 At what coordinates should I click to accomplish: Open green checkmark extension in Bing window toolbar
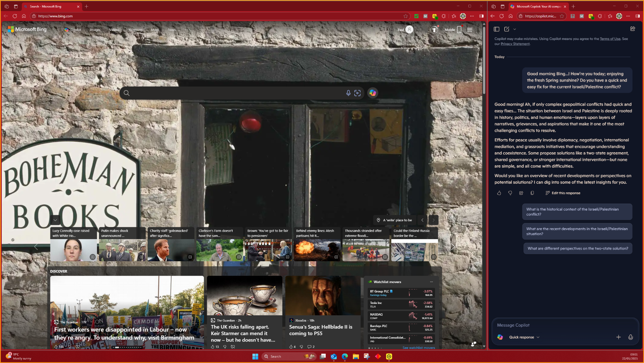[416, 16]
